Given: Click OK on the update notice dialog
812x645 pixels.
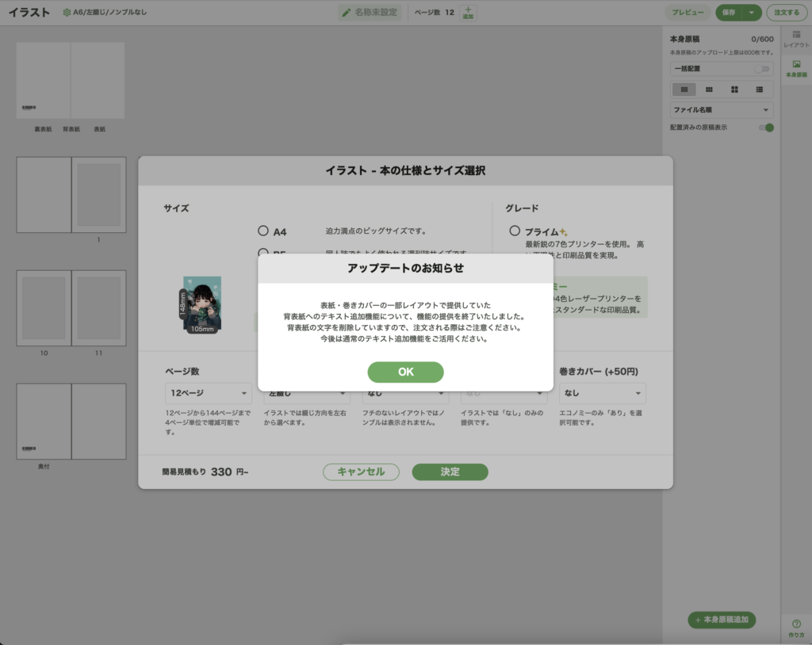Looking at the screenshot, I should pos(405,372).
